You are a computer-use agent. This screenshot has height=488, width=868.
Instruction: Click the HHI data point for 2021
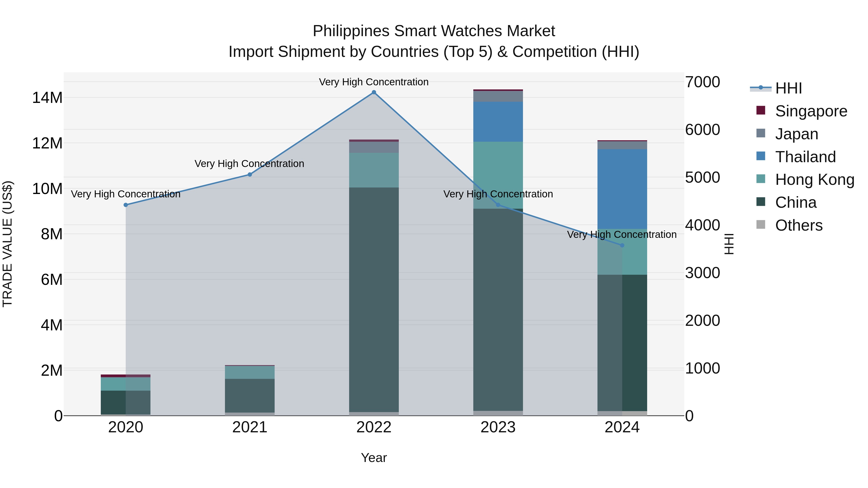pos(250,174)
